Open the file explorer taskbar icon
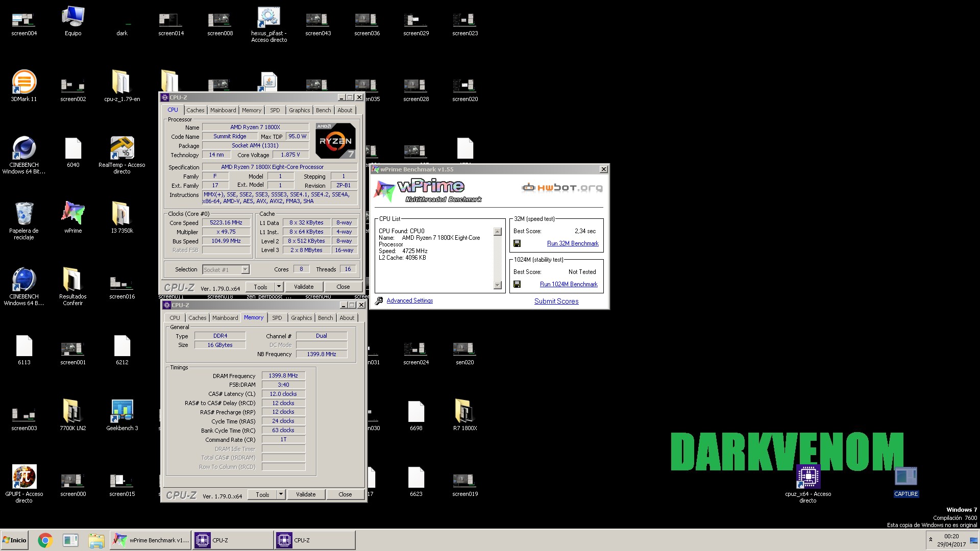 coord(96,540)
